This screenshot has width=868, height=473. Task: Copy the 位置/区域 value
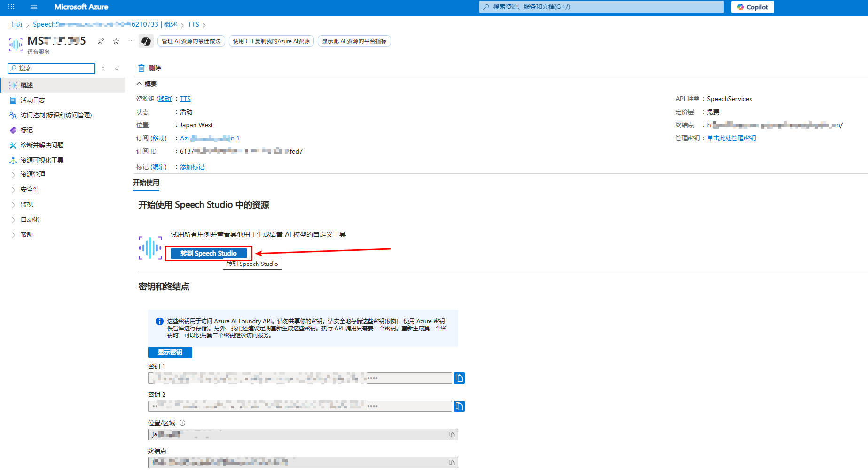point(452,434)
